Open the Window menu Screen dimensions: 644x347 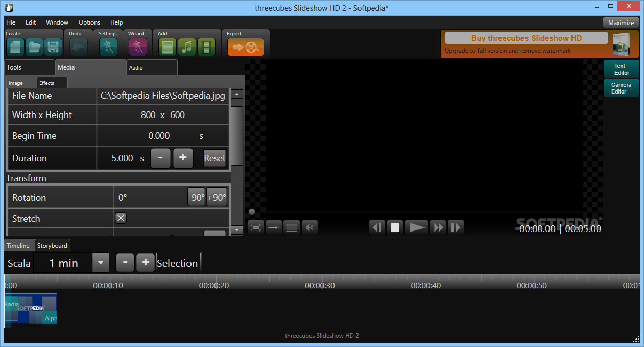[x=57, y=22]
